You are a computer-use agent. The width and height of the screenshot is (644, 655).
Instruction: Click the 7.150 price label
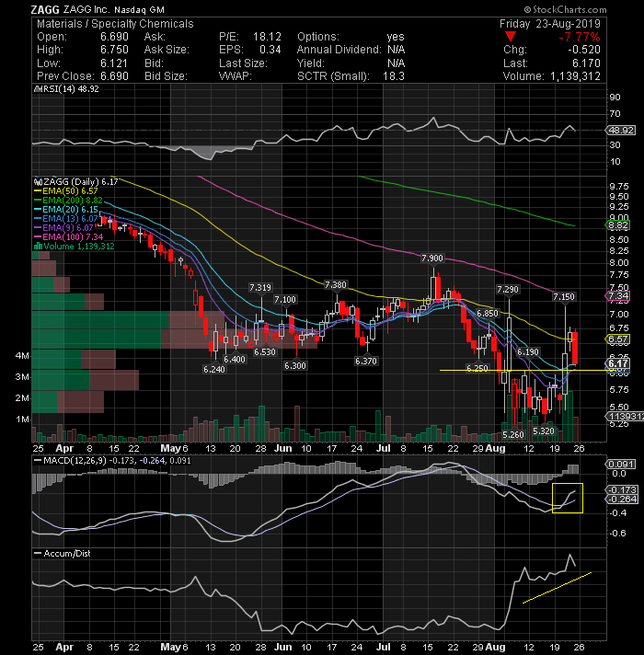[564, 296]
